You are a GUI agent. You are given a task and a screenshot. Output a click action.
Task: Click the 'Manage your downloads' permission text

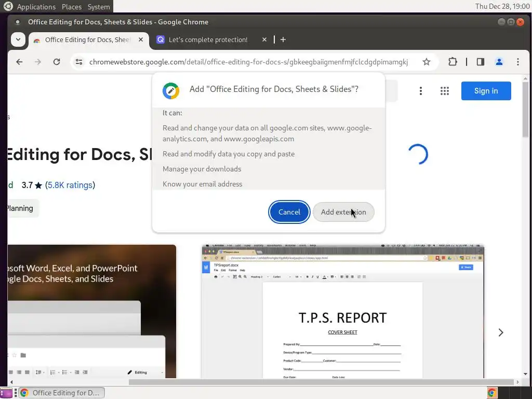tap(202, 169)
